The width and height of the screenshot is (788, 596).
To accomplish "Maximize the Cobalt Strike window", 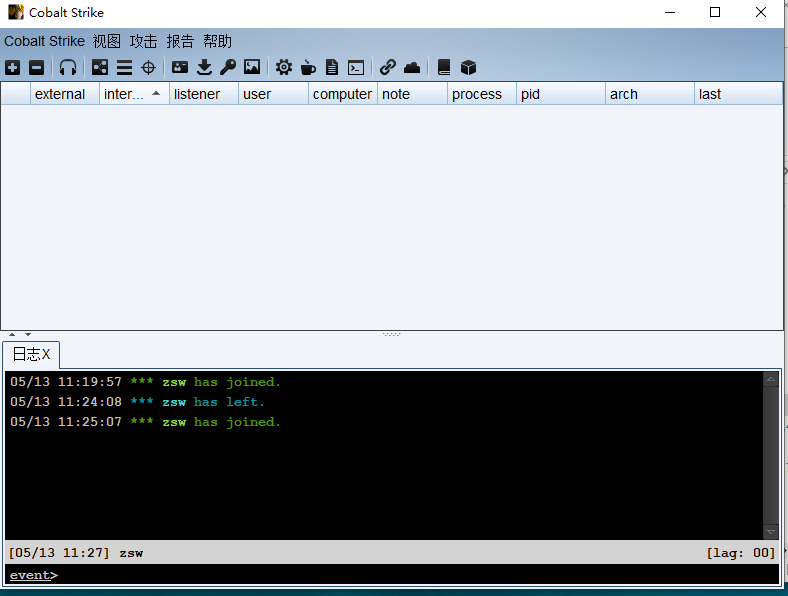I will [x=715, y=12].
